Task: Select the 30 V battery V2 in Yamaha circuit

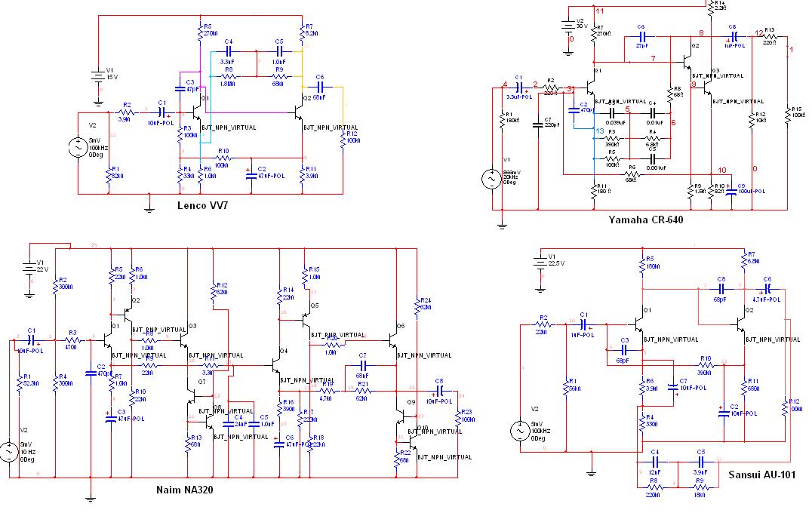Action: [x=568, y=26]
